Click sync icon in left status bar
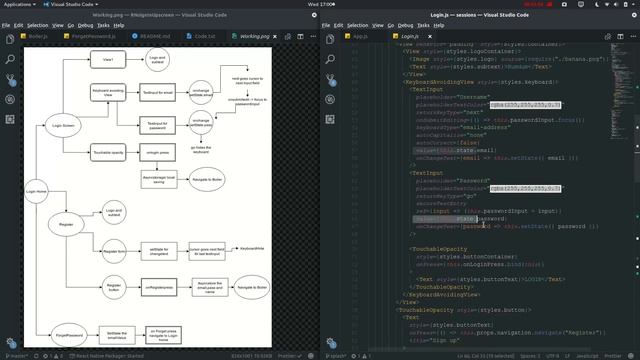The image size is (640, 360). (36, 356)
